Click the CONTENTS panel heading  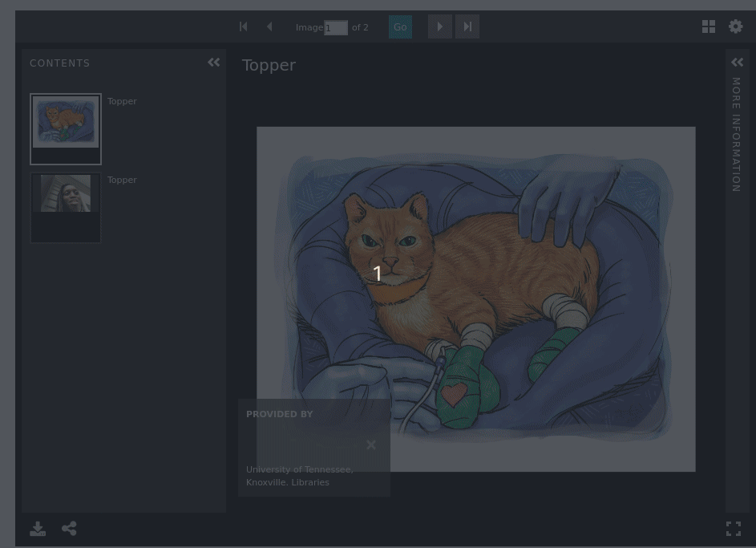[60, 63]
